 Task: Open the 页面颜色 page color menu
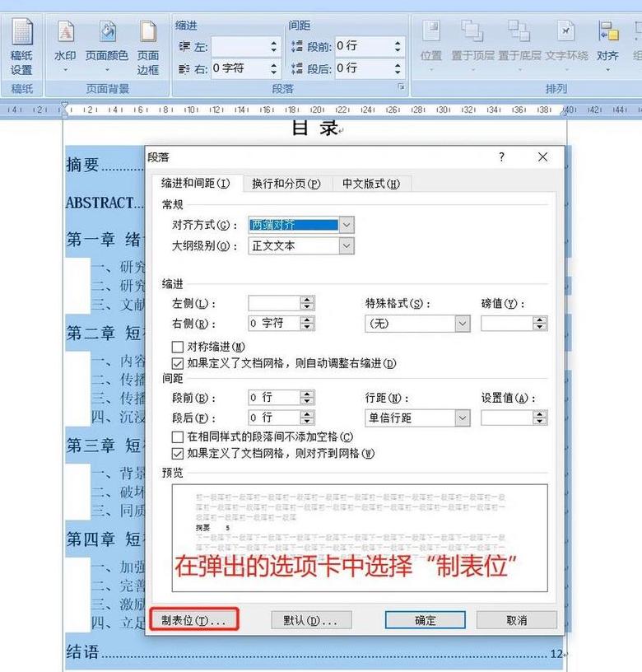(x=107, y=45)
